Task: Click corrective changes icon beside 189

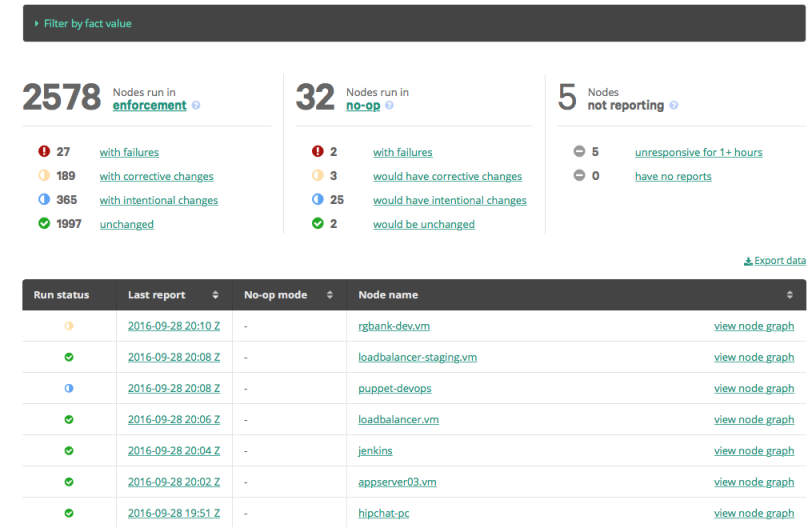Action: click(44, 175)
